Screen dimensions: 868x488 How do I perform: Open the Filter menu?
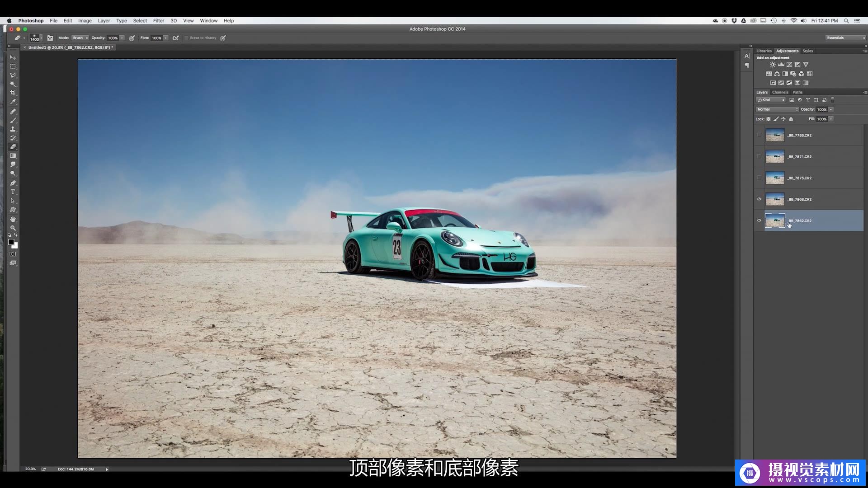point(158,21)
